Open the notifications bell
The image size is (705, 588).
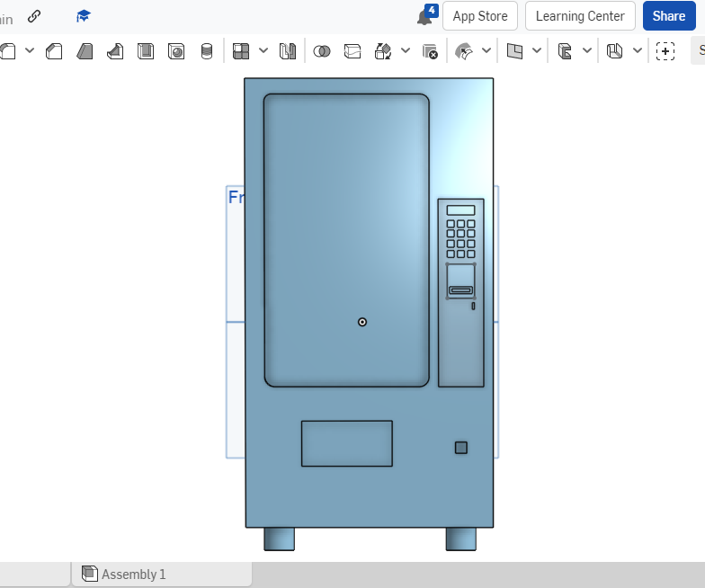click(424, 16)
